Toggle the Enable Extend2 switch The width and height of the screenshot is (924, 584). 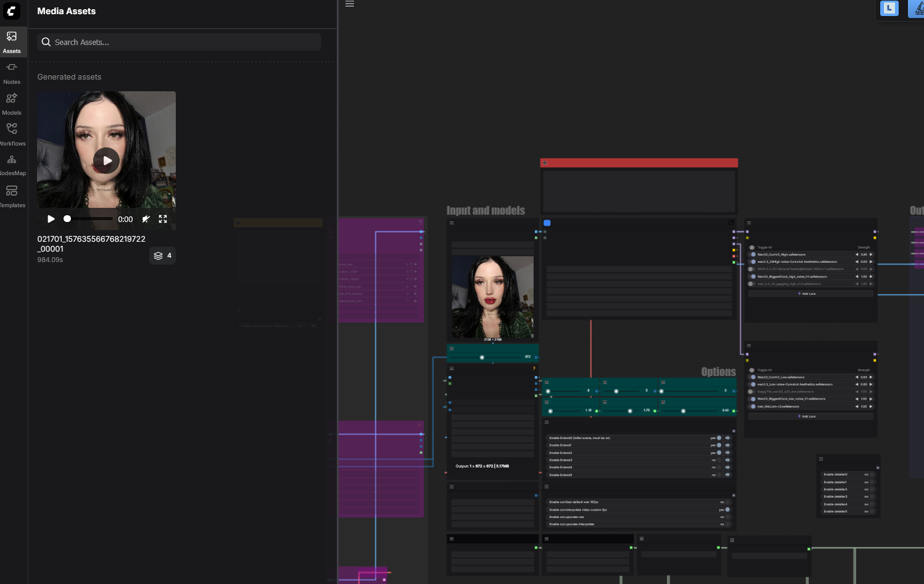(719, 453)
